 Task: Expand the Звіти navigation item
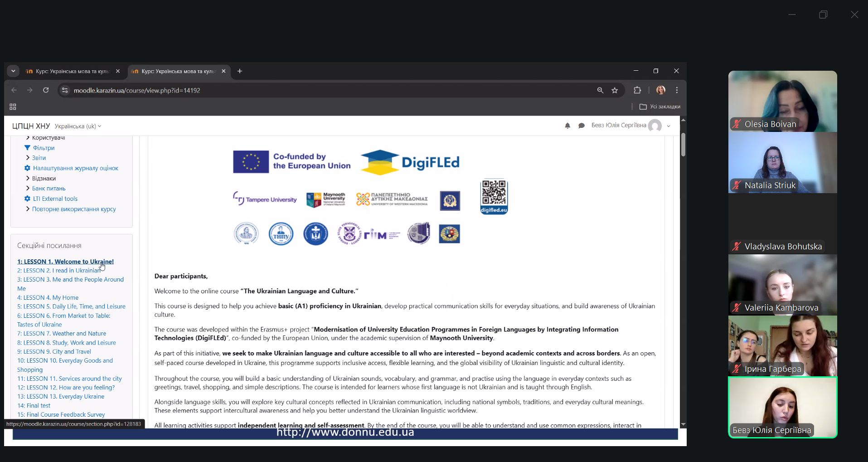point(28,158)
